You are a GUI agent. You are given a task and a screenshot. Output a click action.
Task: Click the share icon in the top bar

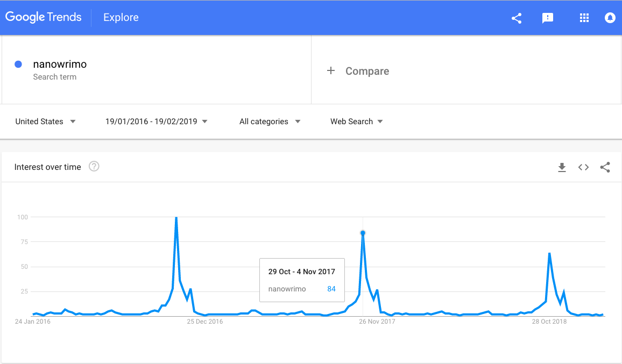click(x=517, y=18)
